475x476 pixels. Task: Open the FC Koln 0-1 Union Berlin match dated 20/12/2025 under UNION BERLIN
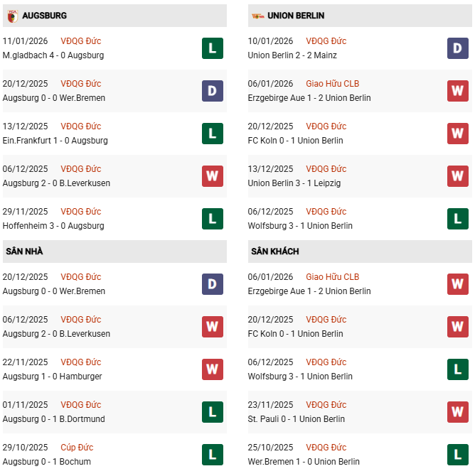(295, 141)
